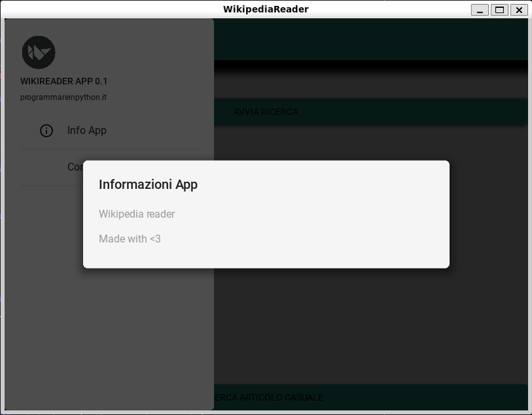Click the Info App circle icon
The width and height of the screenshot is (532, 415).
click(47, 130)
